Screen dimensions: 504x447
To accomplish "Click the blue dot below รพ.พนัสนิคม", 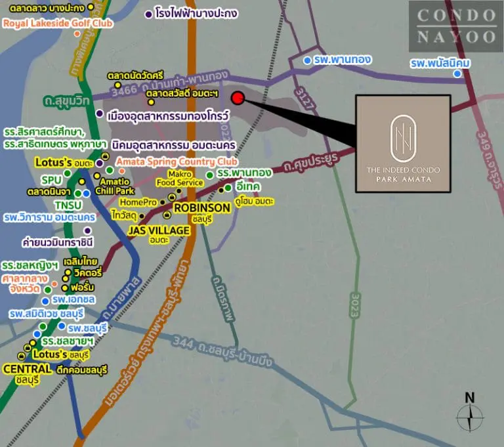I will coord(457,74).
